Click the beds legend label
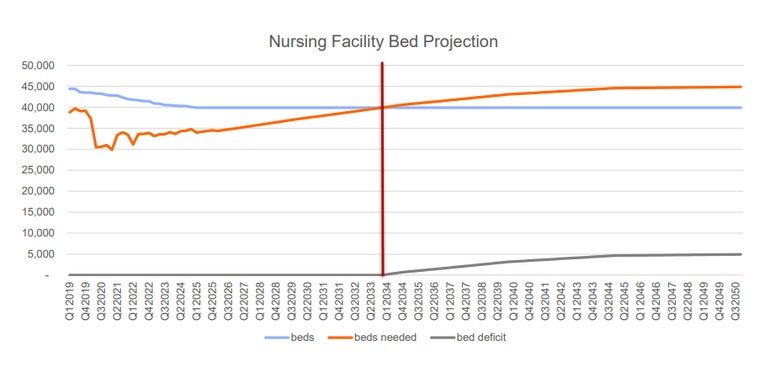770x367 pixels. point(302,338)
